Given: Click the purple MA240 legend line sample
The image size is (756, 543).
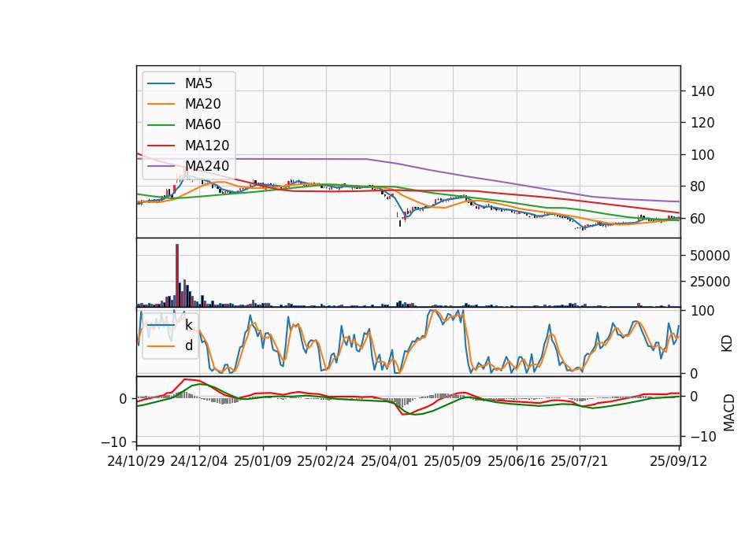Looking at the screenshot, I should 161,166.
